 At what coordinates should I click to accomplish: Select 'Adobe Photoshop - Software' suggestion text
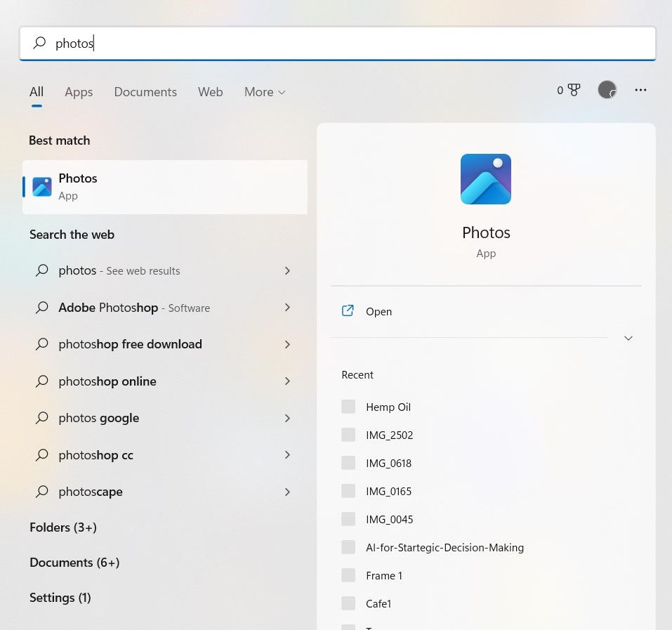134,308
